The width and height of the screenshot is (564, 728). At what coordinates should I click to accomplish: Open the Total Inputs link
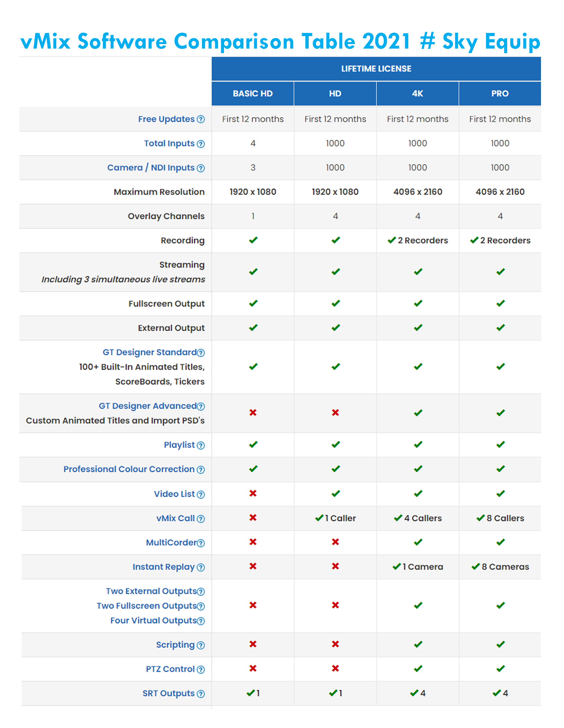tap(169, 143)
